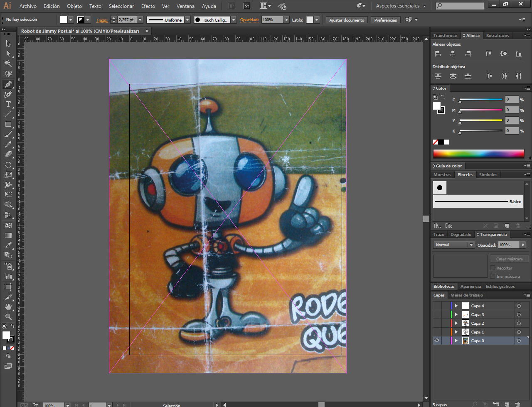Select the Lasso tool

(8, 74)
